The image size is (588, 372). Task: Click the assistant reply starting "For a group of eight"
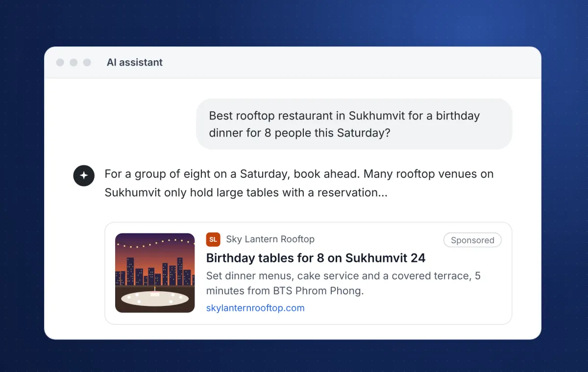coord(299,183)
